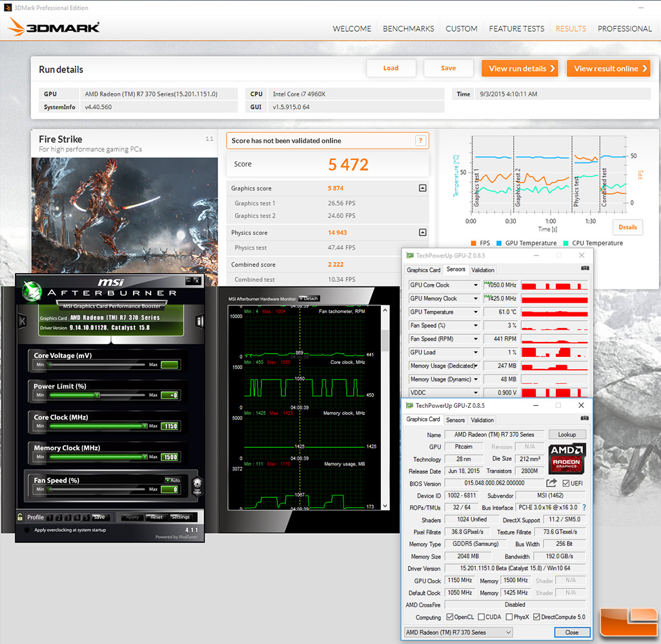This screenshot has height=644, width=661.
Task: Click the User Define fan gear icon
Action: [198, 487]
